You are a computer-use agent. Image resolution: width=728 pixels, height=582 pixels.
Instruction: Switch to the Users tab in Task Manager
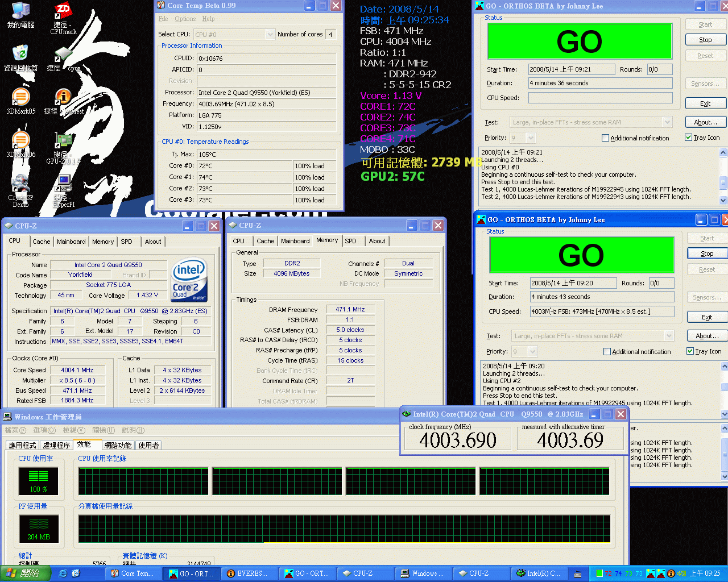tap(148, 445)
